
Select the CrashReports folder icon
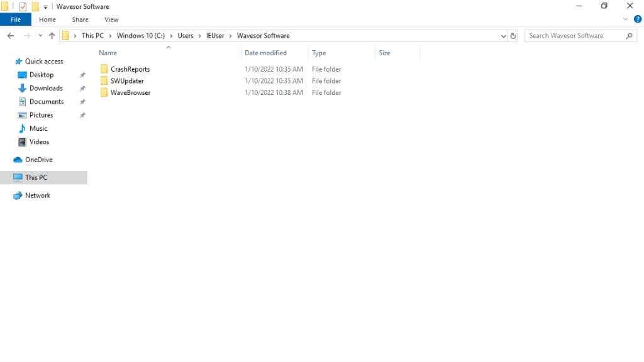click(x=104, y=69)
